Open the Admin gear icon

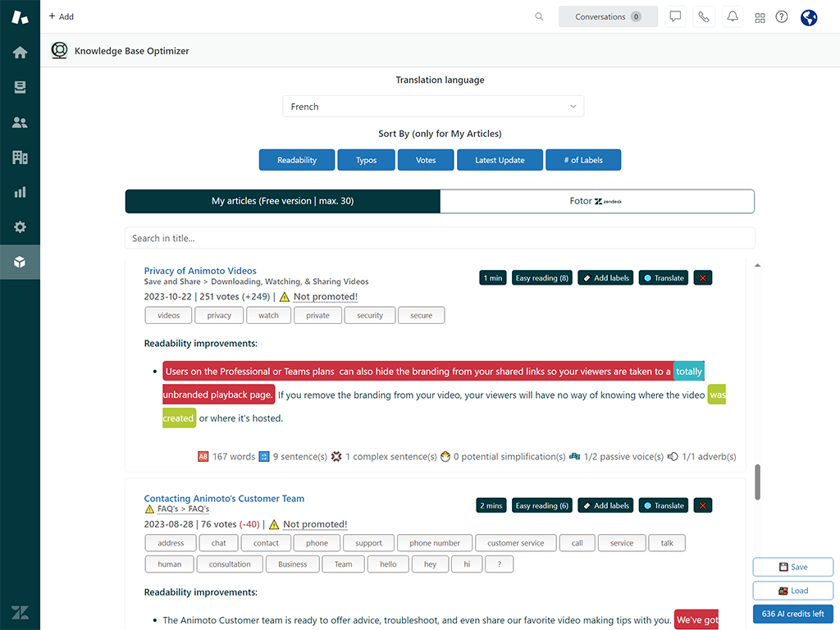coord(20,227)
